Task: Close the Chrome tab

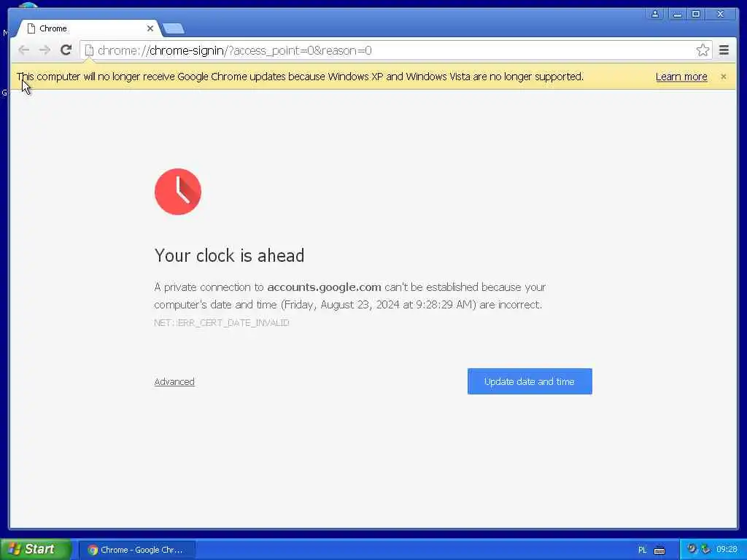Action: 150,28
